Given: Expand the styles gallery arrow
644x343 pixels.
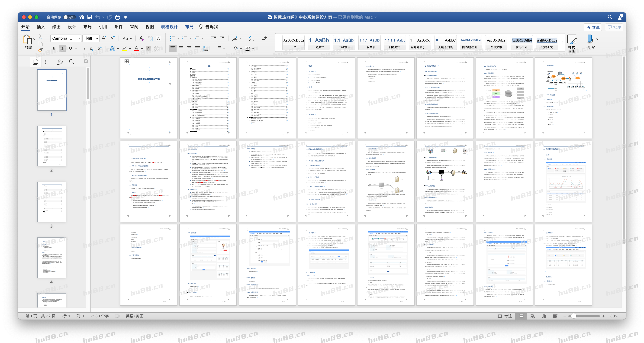Looking at the screenshot, I should pyautogui.click(x=563, y=42).
